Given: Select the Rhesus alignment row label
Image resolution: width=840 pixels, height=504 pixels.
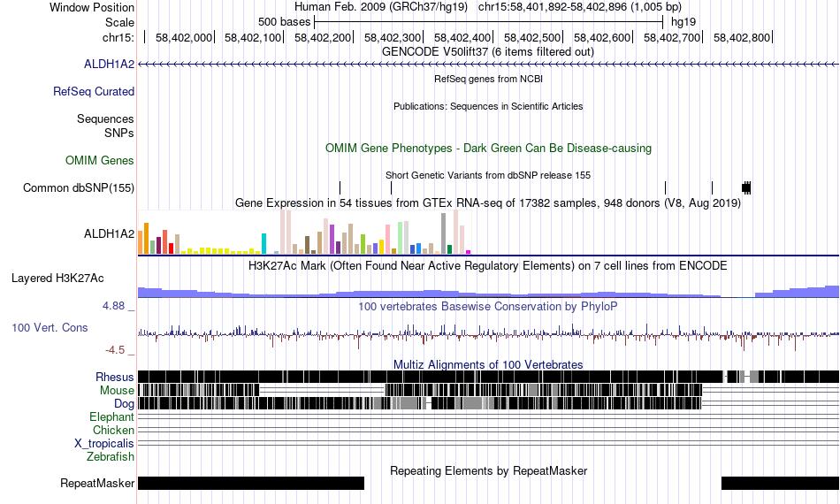Looking at the screenshot, I should (115, 377).
